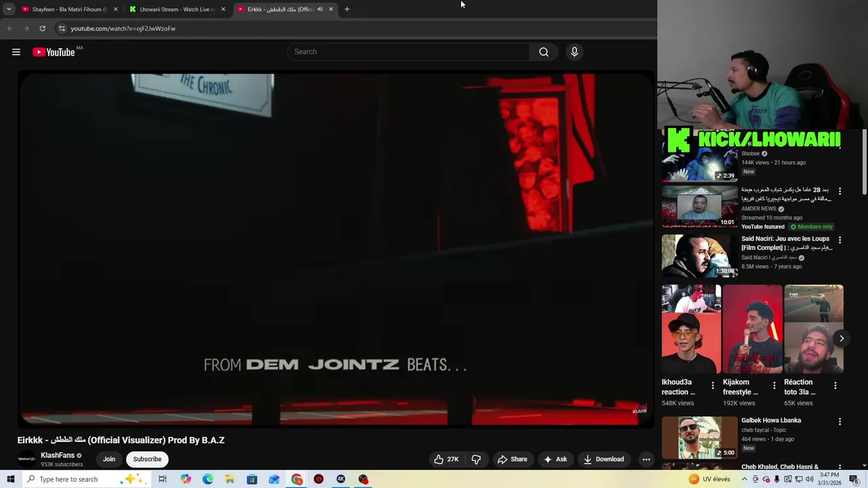Screen dimensions: 868x488
Task: Open Microsoft Edge from the taskbar
Action: pyautogui.click(x=208, y=479)
